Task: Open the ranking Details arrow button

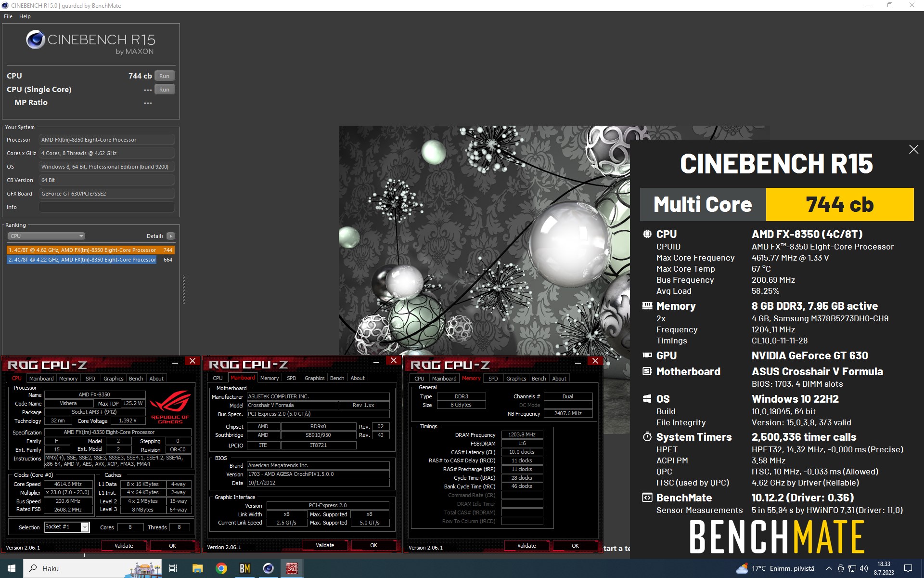Action: point(171,236)
